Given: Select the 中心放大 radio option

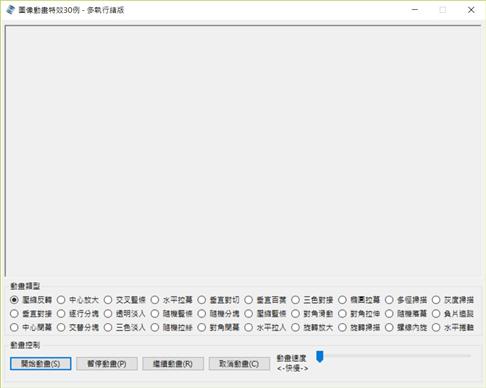Looking at the screenshot, I should click(x=78, y=300).
